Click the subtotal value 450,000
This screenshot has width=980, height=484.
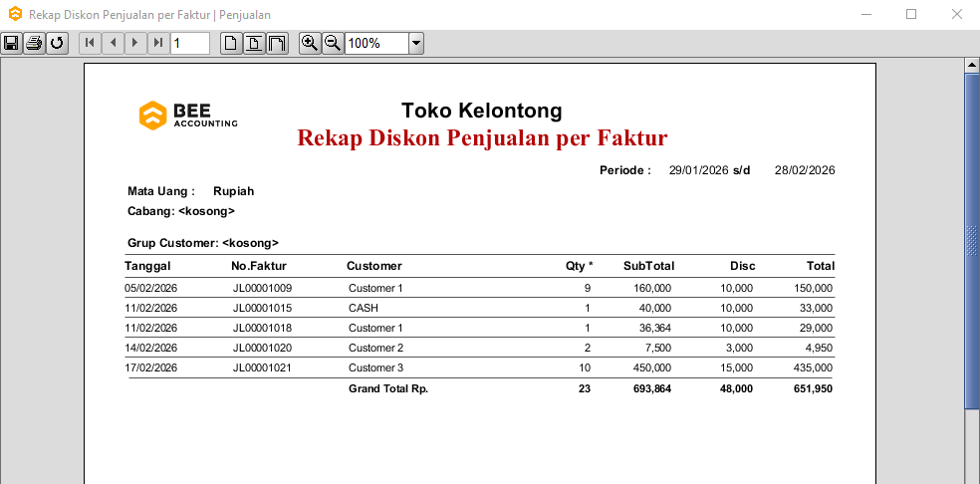click(x=650, y=367)
